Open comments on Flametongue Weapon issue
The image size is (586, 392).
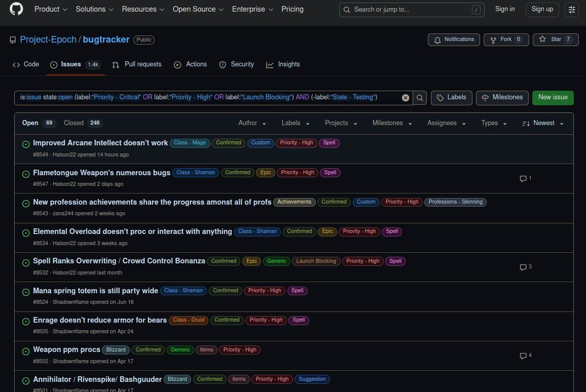pyautogui.click(x=526, y=178)
